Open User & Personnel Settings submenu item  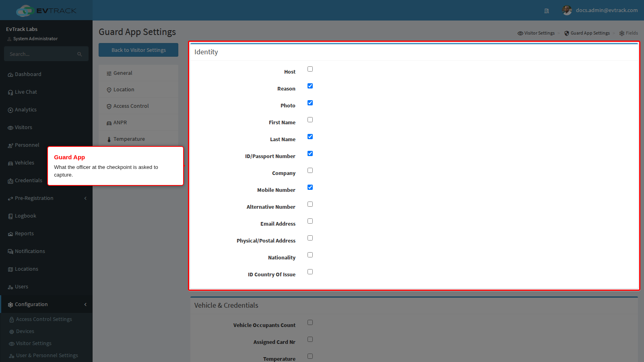[43, 356]
